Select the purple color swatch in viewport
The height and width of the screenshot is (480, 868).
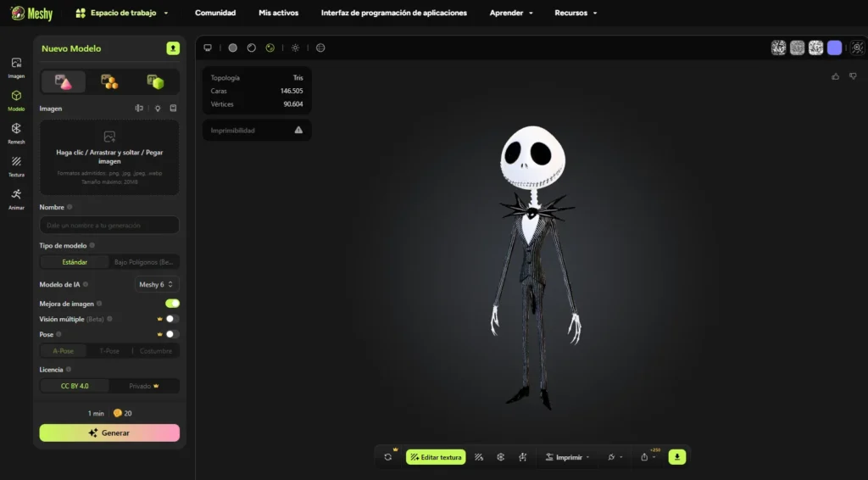[834, 48]
